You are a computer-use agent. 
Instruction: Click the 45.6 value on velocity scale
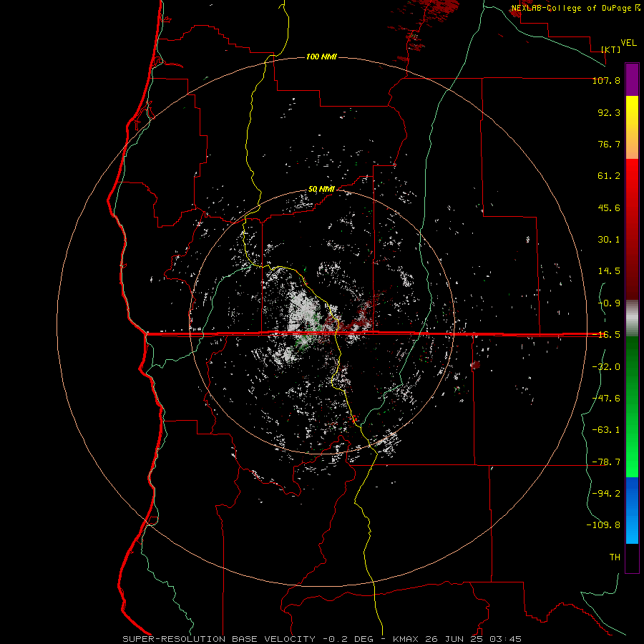point(609,208)
